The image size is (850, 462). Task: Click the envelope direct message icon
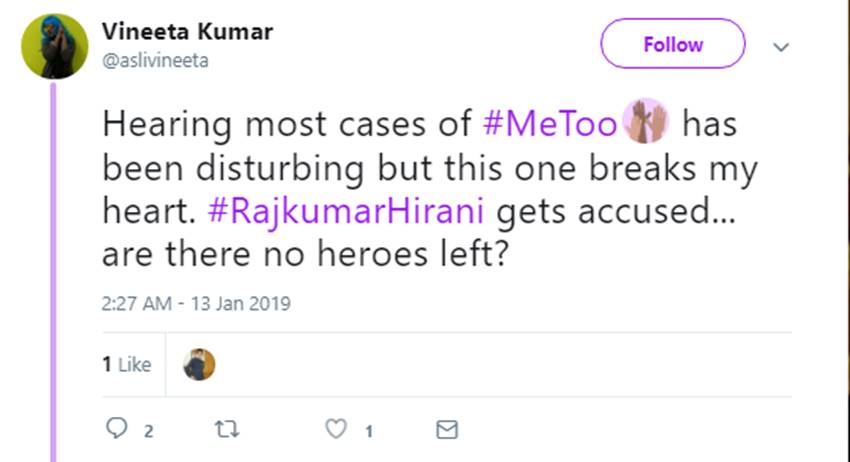point(447,430)
